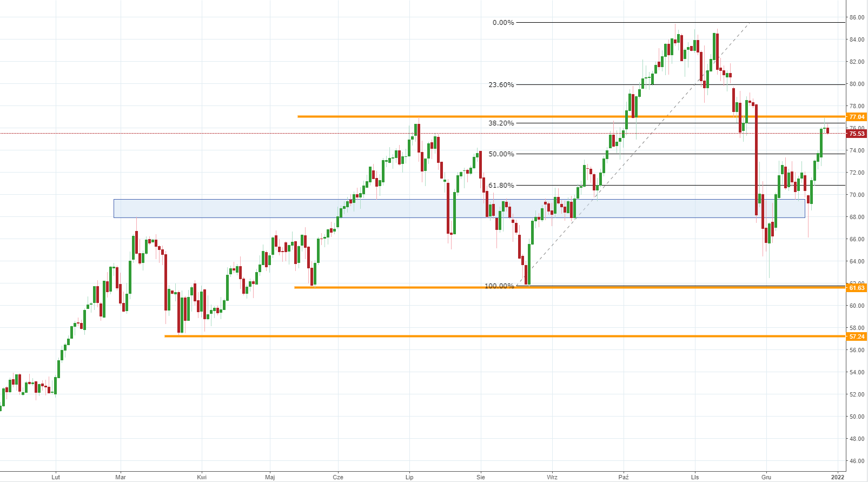This screenshot has height=482, width=868.
Task: Click the Kwi month label on time axis
Action: (202, 477)
